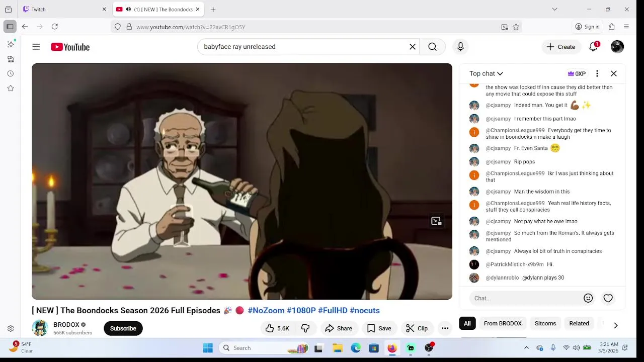Focus the URL address bar
644x362 pixels.
(317, 27)
